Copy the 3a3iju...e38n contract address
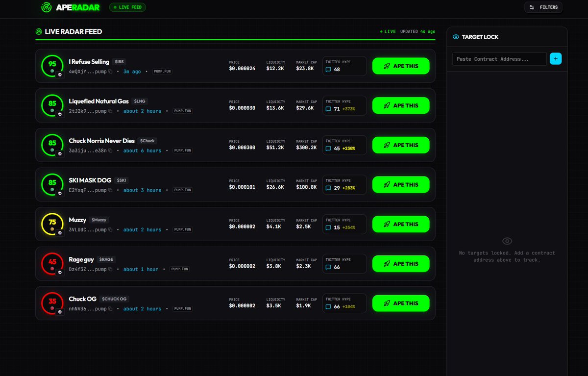Viewport: 588px width, 376px height. [110, 150]
